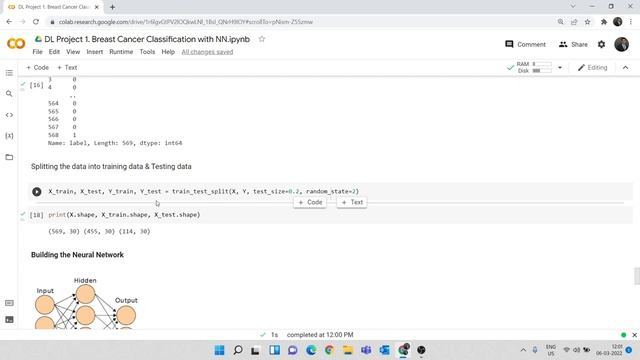Open code snippets sidebar icon
640x360 pixels.
[x=9, y=115]
